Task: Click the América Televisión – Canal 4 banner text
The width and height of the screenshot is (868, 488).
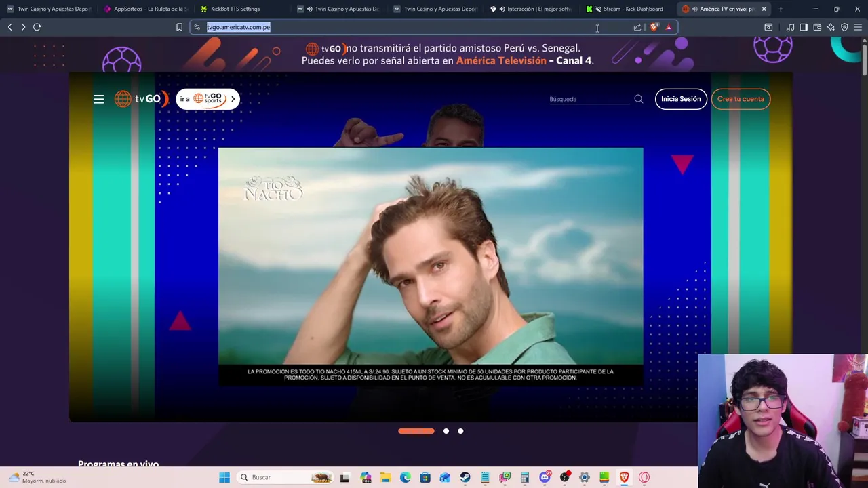Action: click(x=525, y=60)
